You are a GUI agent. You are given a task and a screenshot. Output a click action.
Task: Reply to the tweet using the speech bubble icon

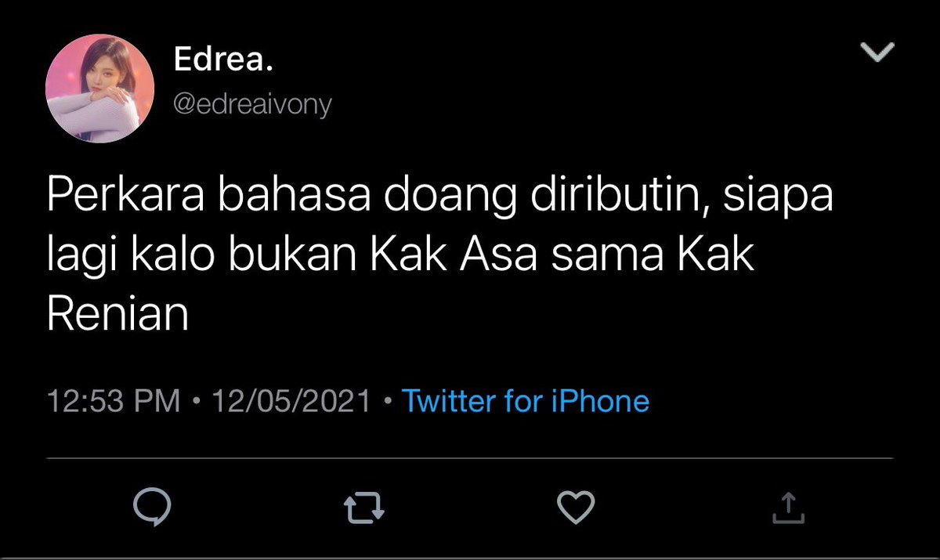click(152, 508)
